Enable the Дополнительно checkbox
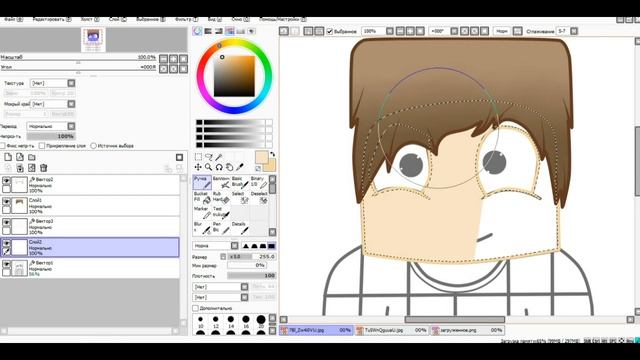Image resolution: width=640 pixels, height=360 pixels. coord(195,308)
